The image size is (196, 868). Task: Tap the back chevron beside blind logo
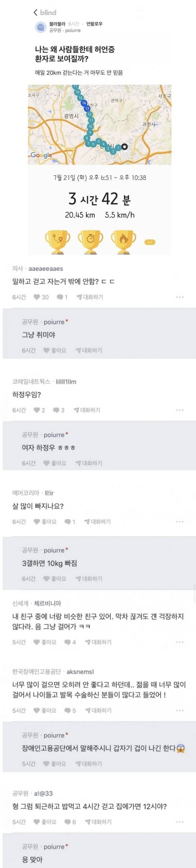click(36, 13)
